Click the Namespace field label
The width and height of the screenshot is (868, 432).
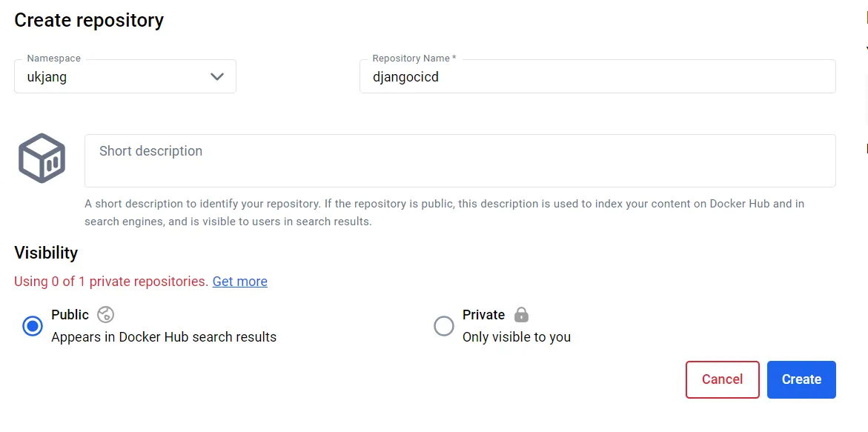point(53,58)
